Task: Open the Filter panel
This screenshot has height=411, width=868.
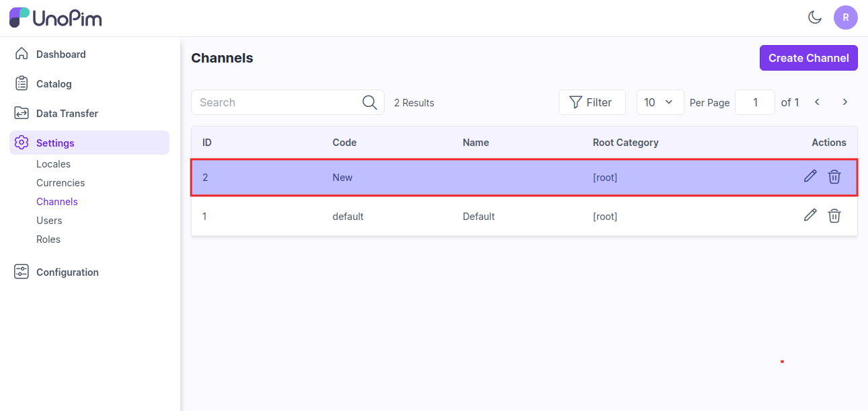Action: tap(592, 102)
